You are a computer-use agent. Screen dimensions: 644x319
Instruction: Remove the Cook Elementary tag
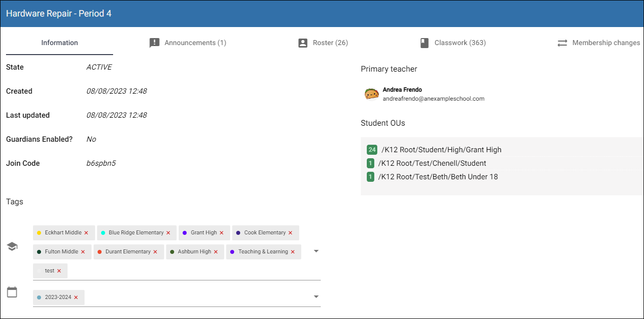point(290,233)
